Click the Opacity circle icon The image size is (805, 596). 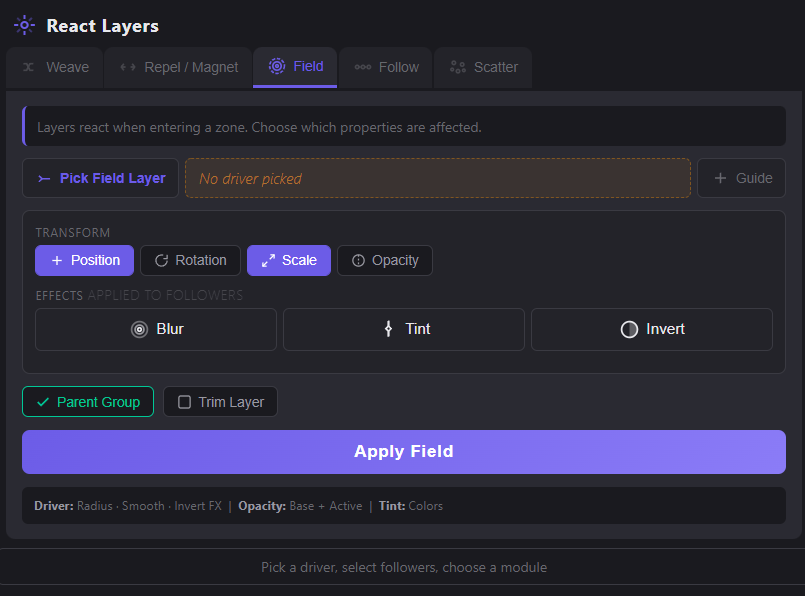tap(359, 260)
